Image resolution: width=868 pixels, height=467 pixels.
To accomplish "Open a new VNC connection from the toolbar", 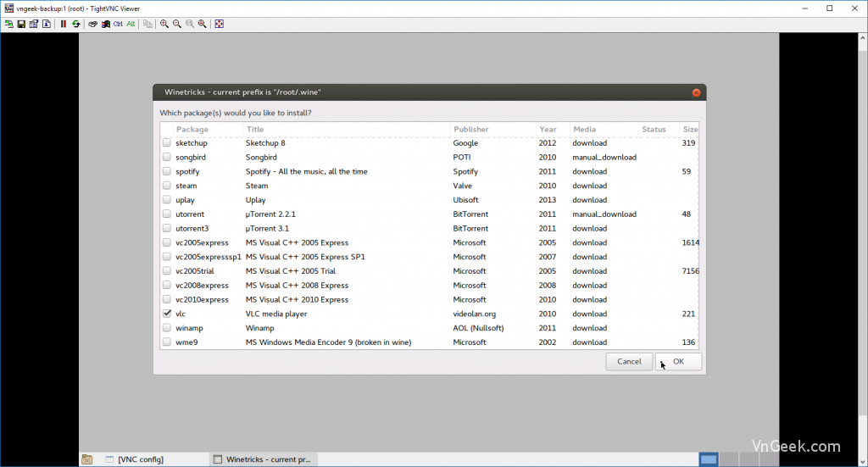I will [x=8, y=24].
